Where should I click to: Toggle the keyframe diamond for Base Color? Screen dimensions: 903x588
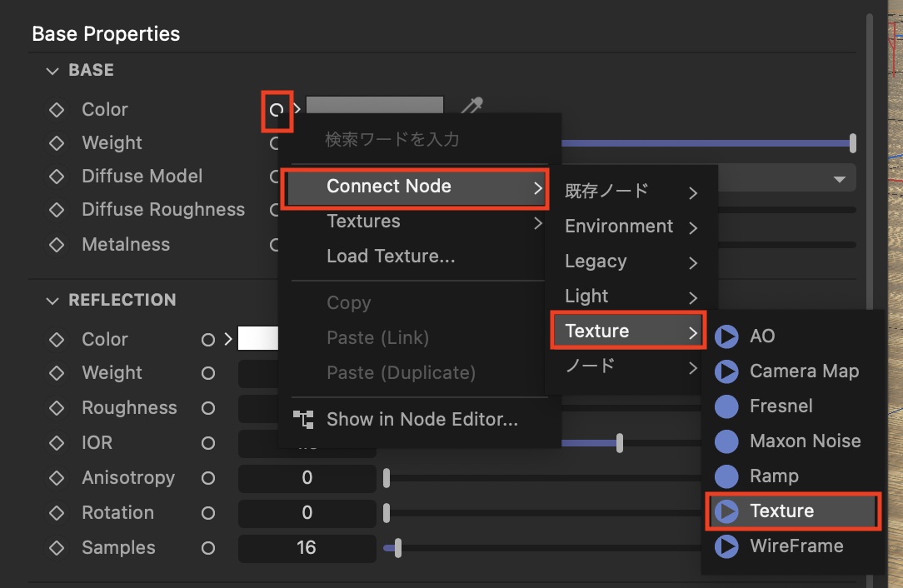[x=57, y=110]
